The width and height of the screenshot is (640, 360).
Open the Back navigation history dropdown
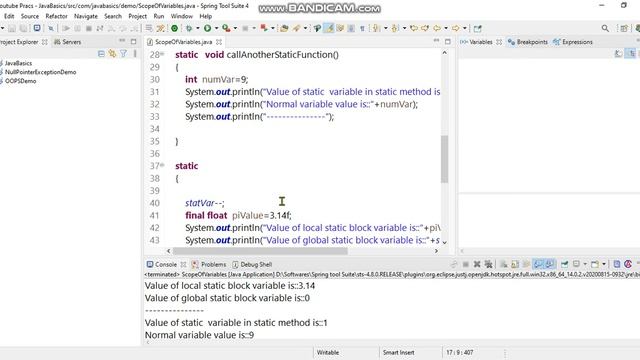[x=446, y=28]
